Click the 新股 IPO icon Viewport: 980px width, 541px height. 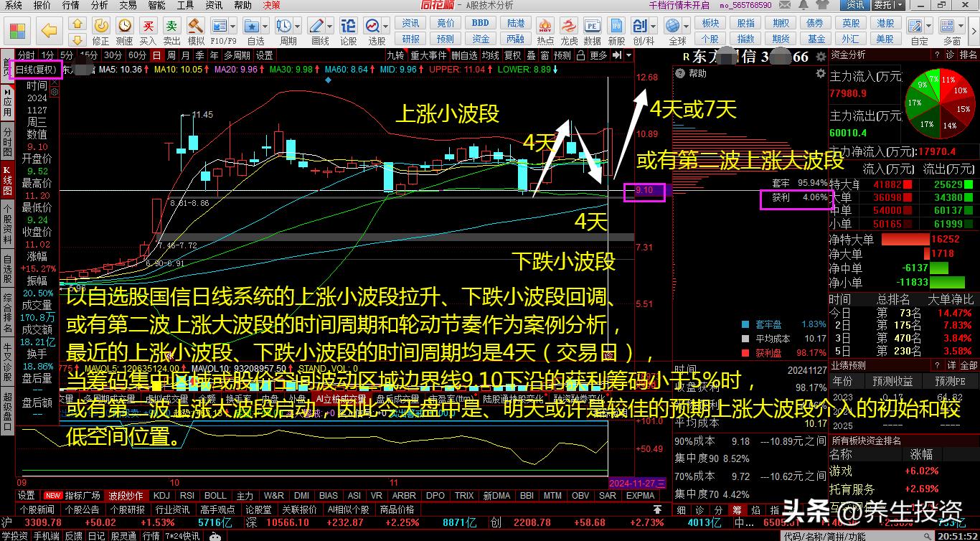pos(616,32)
